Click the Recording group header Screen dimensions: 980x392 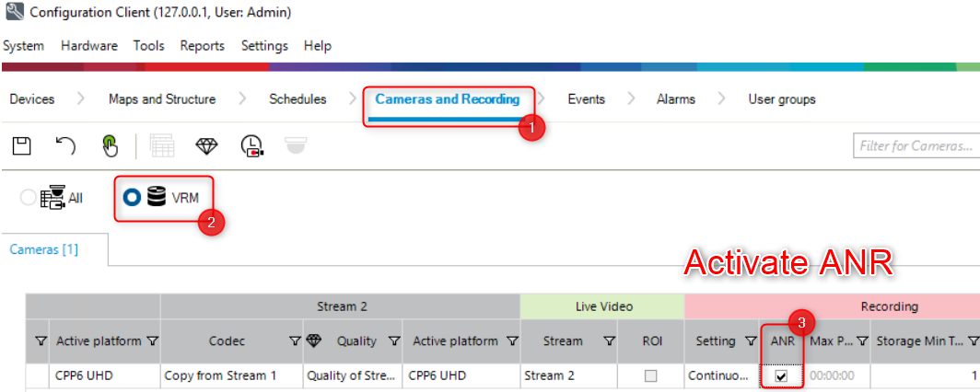click(831, 306)
